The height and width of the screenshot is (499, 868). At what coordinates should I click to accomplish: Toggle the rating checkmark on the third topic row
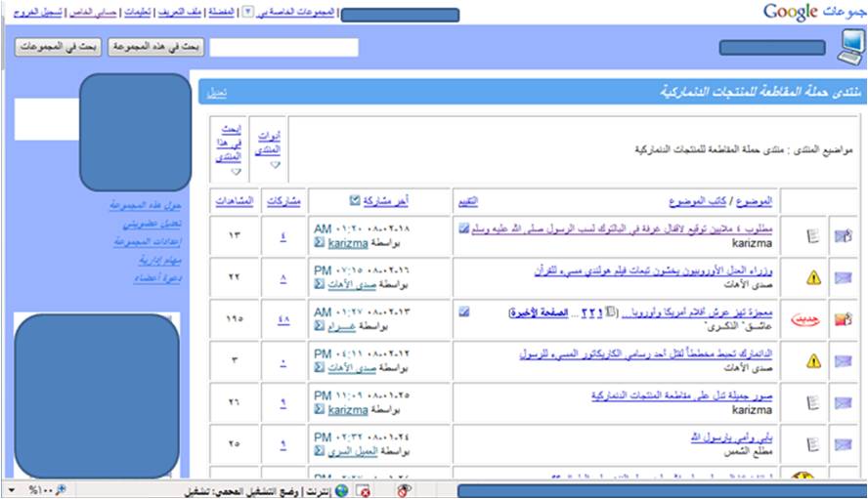click(463, 312)
